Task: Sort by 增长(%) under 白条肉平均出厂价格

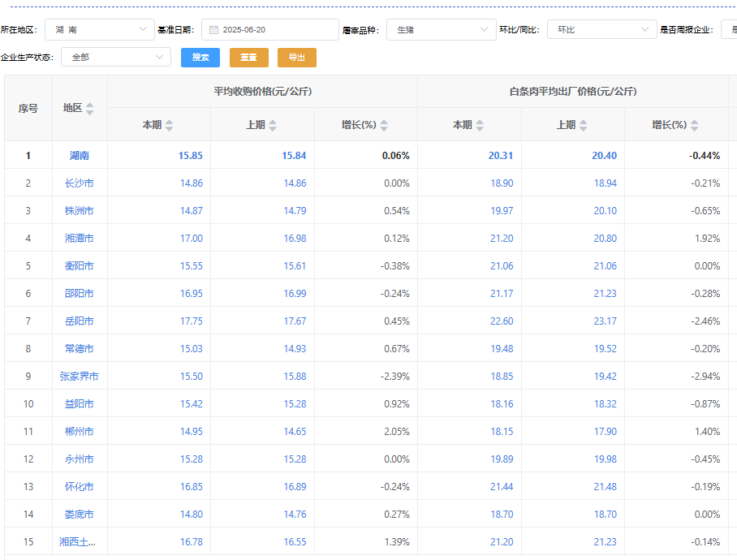Action: [x=695, y=125]
